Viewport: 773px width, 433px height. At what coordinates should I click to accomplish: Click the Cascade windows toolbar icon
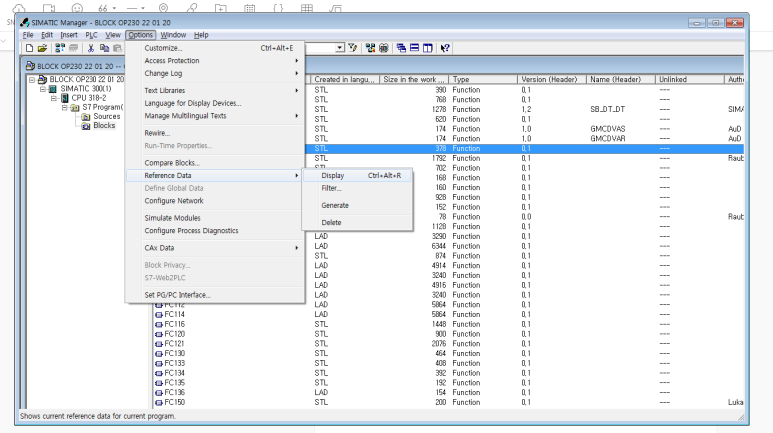[x=401, y=48]
